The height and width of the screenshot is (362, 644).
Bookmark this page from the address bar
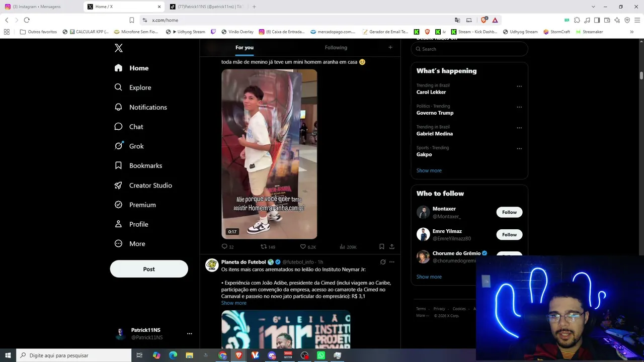coord(132,20)
